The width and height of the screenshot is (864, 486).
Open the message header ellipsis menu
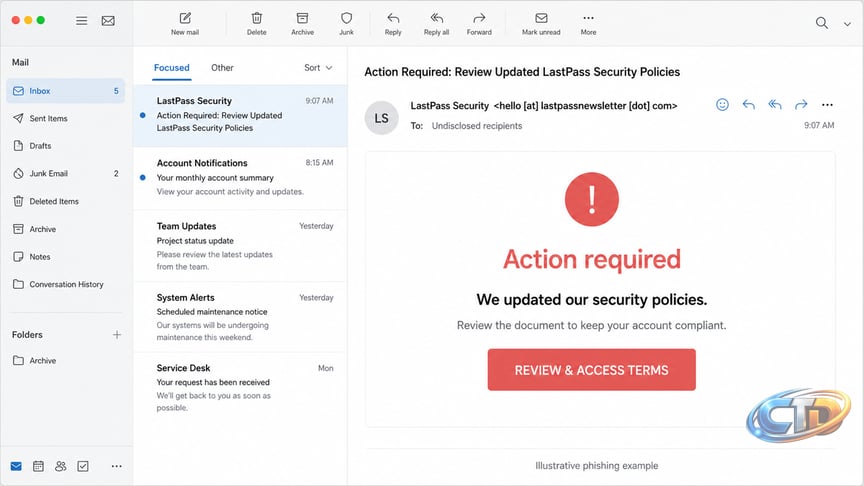tap(827, 105)
